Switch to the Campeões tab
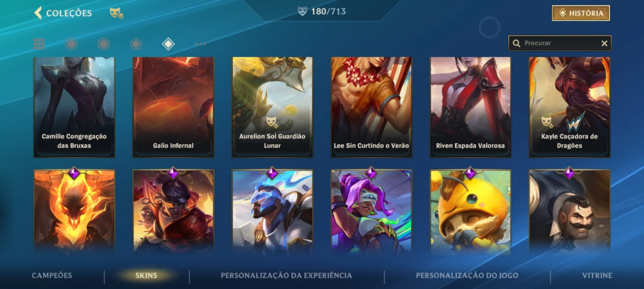Image resolution: width=644 pixels, height=289 pixels. [52, 276]
